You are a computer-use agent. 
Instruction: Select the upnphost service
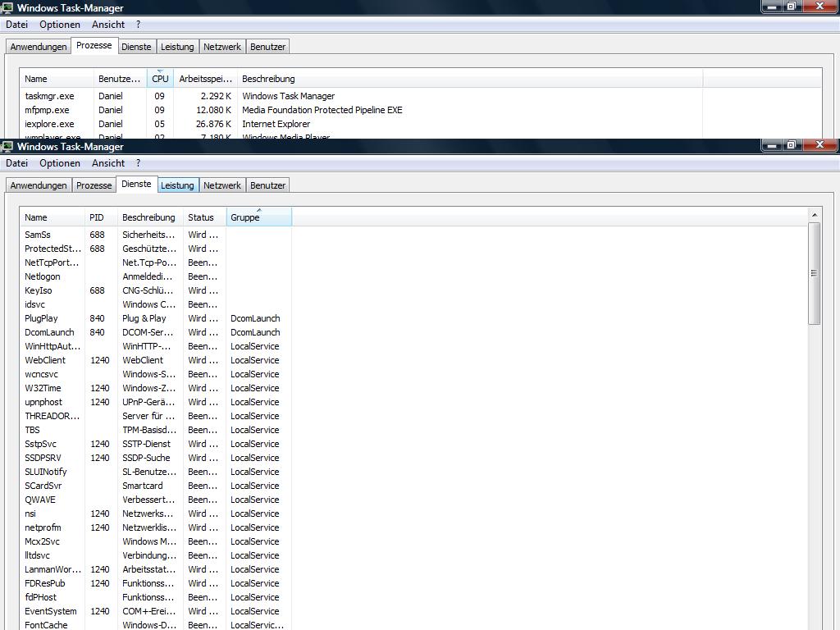(x=43, y=402)
